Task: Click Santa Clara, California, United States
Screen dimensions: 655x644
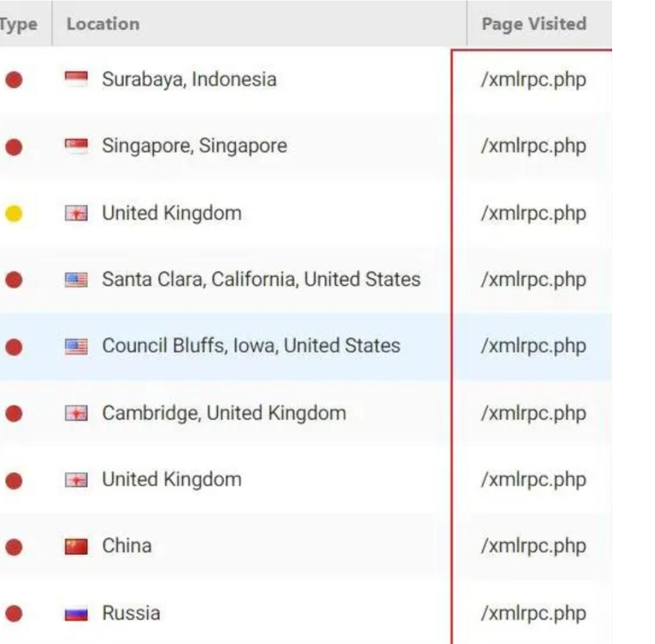Action: pos(261,280)
